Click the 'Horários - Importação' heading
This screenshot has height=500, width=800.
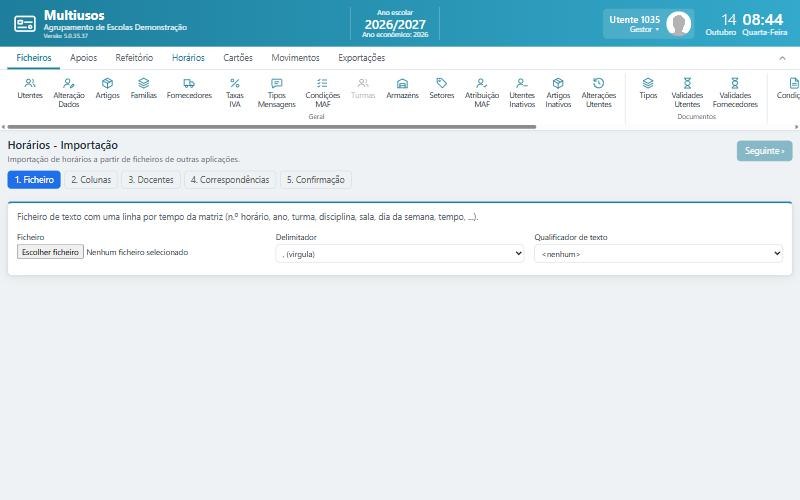click(63, 145)
